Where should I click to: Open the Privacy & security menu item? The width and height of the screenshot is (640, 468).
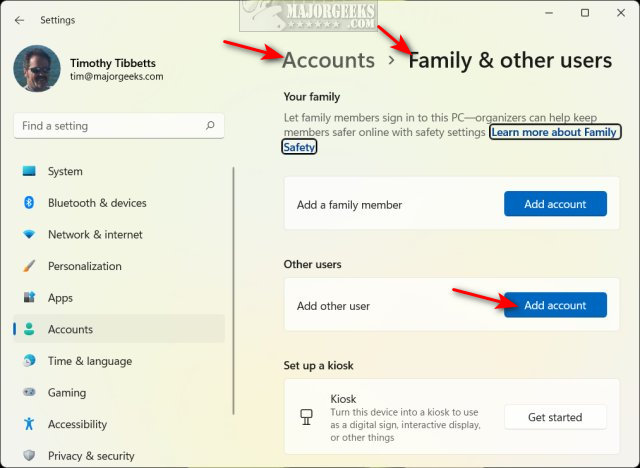point(91,456)
